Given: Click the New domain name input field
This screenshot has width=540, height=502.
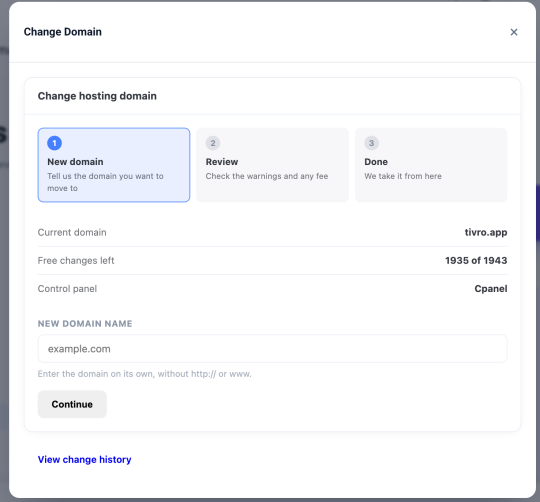Looking at the screenshot, I should (x=272, y=348).
